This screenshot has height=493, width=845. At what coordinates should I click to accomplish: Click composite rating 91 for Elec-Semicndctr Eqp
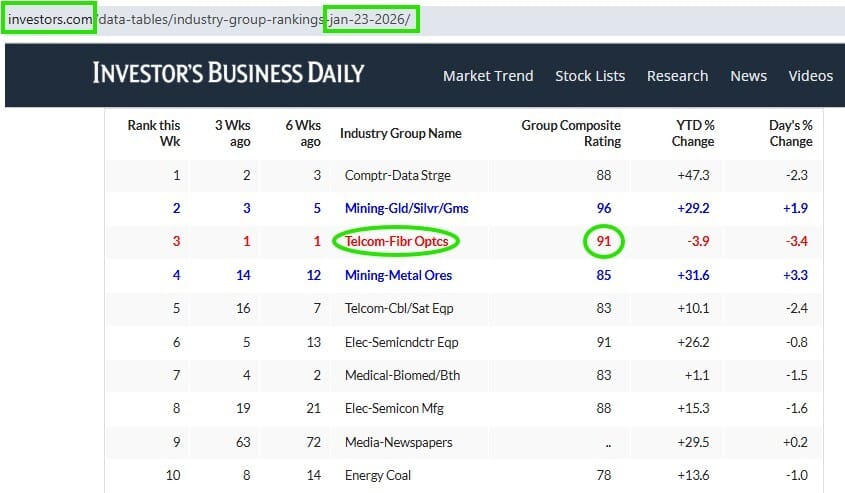[x=604, y=342]
